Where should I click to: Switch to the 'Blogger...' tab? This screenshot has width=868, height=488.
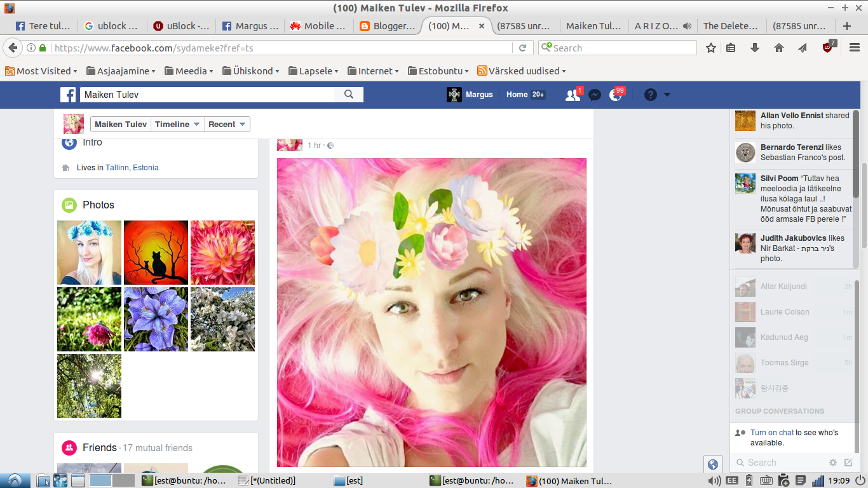(386, 26)
